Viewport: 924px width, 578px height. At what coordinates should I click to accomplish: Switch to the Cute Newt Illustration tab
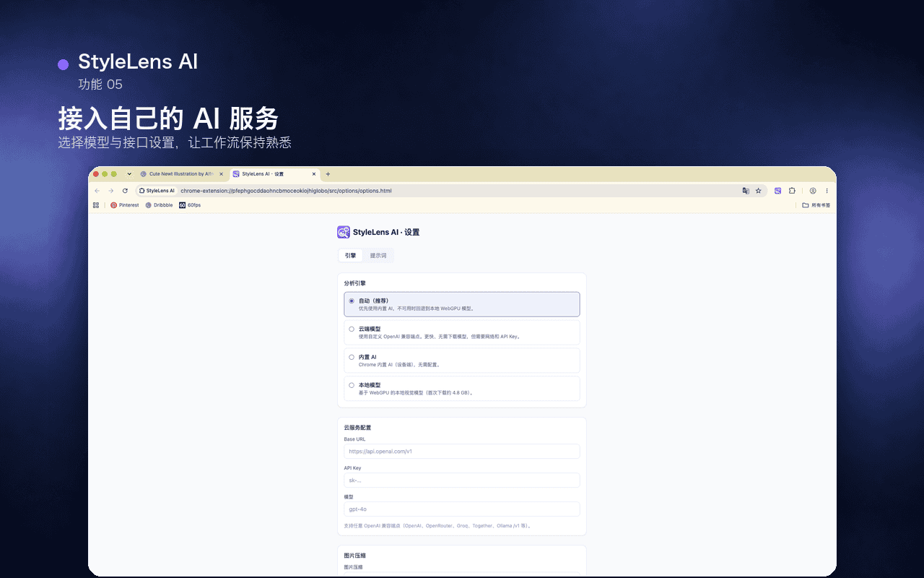182,174
